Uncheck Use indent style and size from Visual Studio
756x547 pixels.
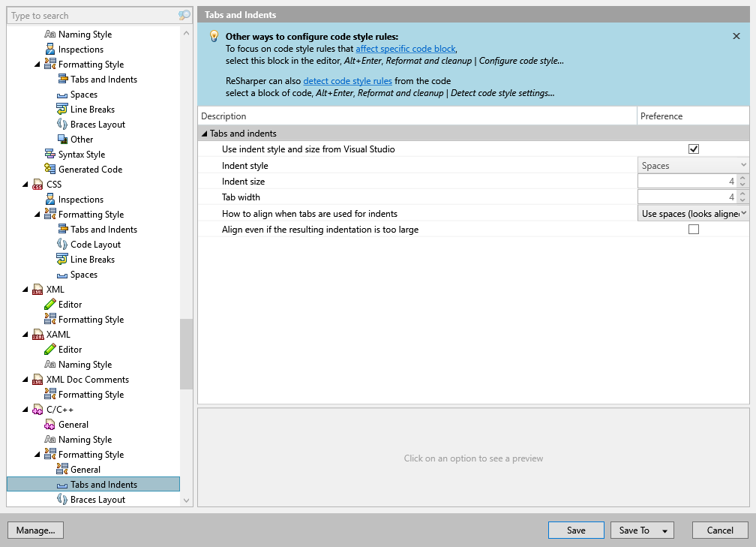coord(693,149)
